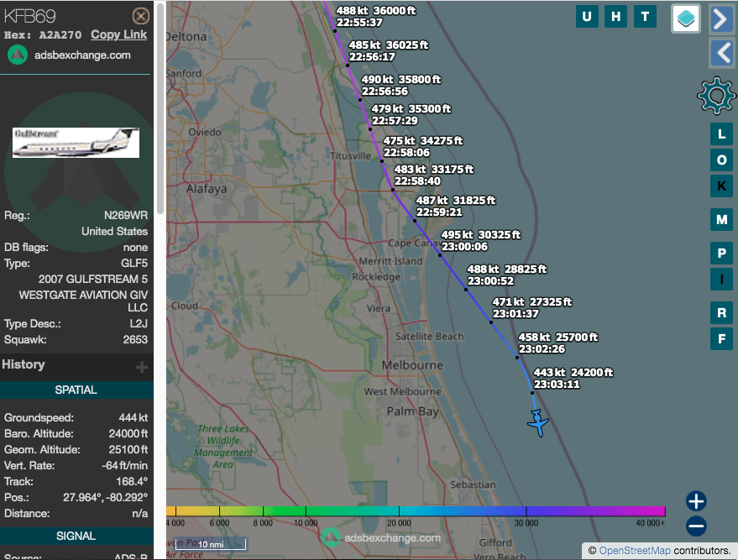
Task: Click track point at 22:55:37
Action: [335, 31]
